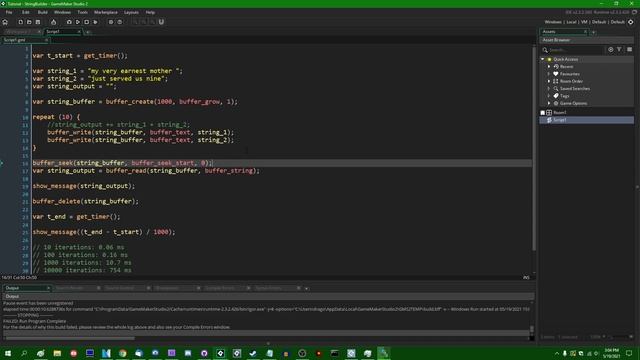Click buffer_delete(string_buffer) code line
The height and width of the screenshot is (360, 640).
86,201
